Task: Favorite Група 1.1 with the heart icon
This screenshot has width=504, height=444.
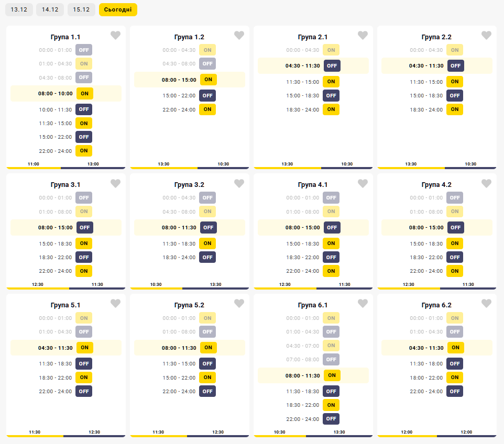Action: click(x=116, y=36)
